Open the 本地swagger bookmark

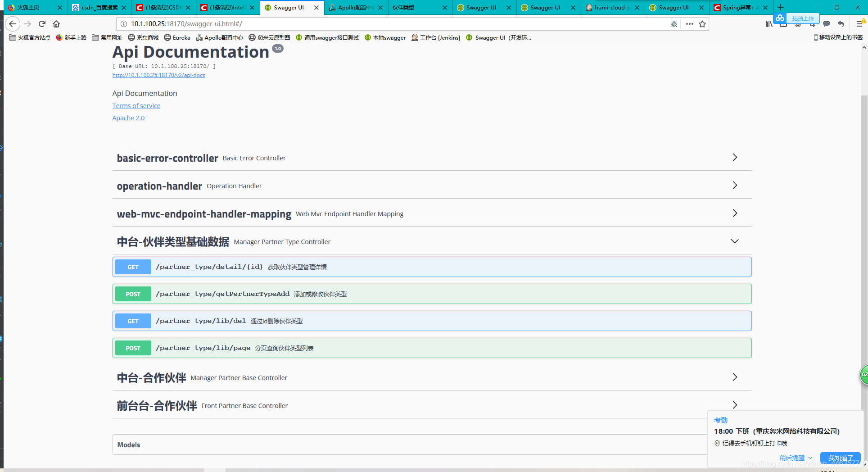click(385, 37)
